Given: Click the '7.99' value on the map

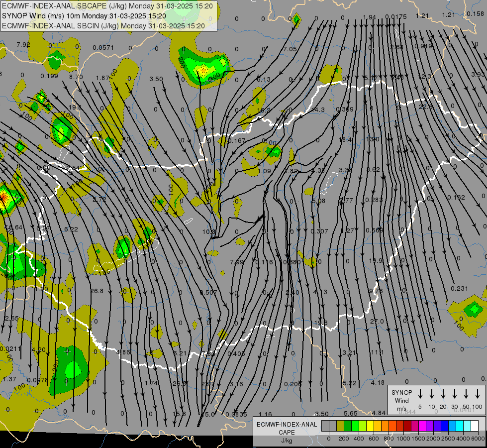Looking at the screenshot, I should tap(237, 262).
